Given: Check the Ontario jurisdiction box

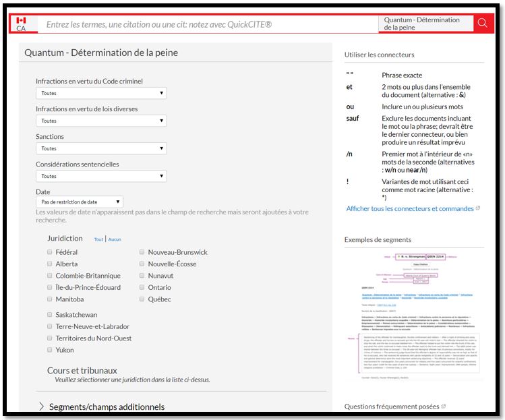Looking at the screenshot, I should click(142, 287).
